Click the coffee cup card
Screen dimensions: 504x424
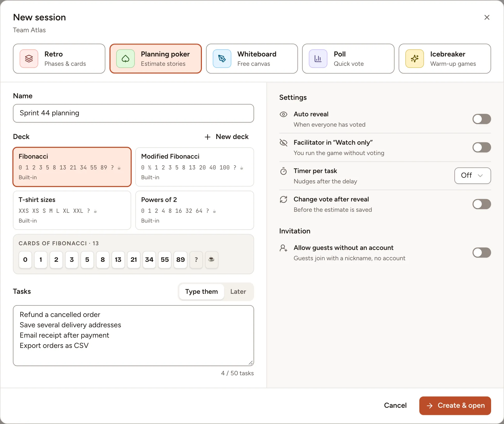click(x=211, y=260)
